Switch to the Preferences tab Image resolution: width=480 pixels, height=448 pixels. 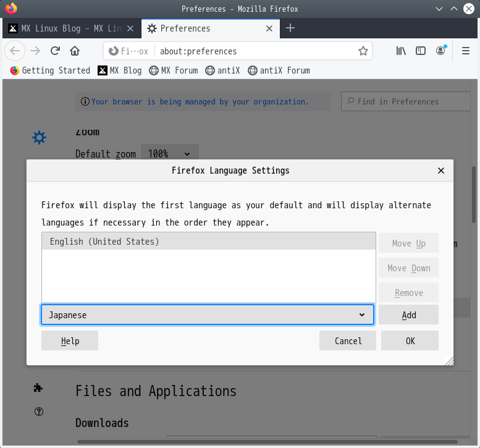coord(211,28)
